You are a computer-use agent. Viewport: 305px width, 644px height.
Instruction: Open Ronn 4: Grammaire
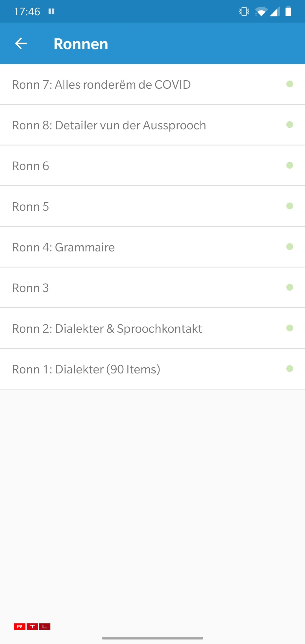point(63,247)
